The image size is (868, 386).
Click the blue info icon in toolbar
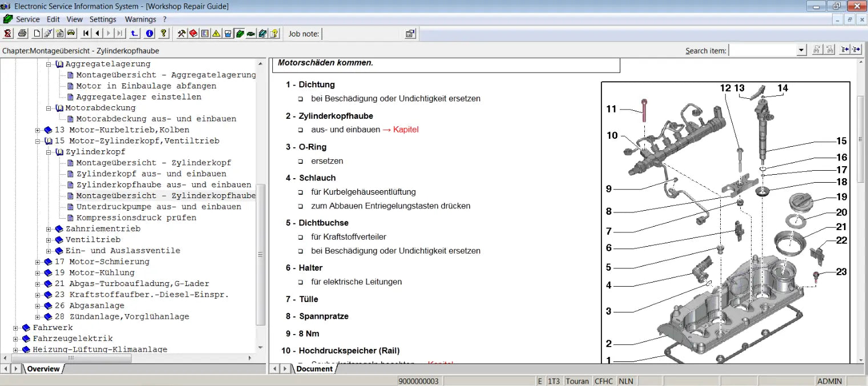(150, 34)
